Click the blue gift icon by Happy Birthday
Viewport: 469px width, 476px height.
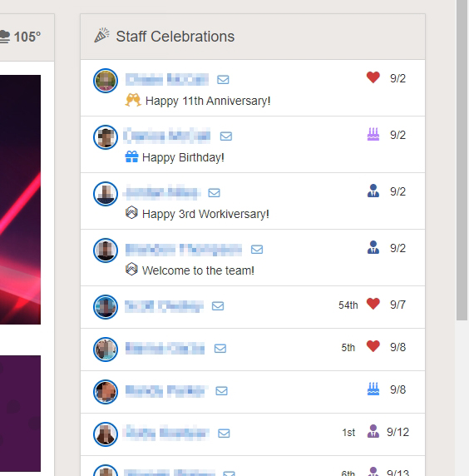(131, 156)
